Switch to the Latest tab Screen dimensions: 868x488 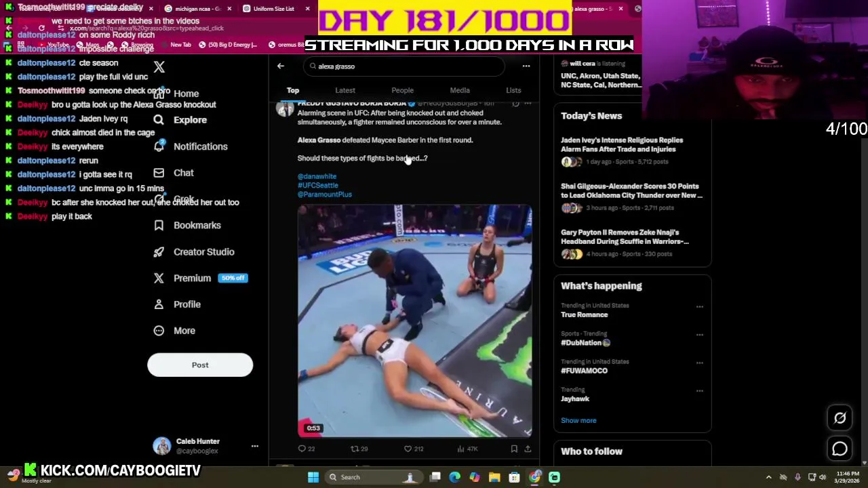[x=345, y=90]
